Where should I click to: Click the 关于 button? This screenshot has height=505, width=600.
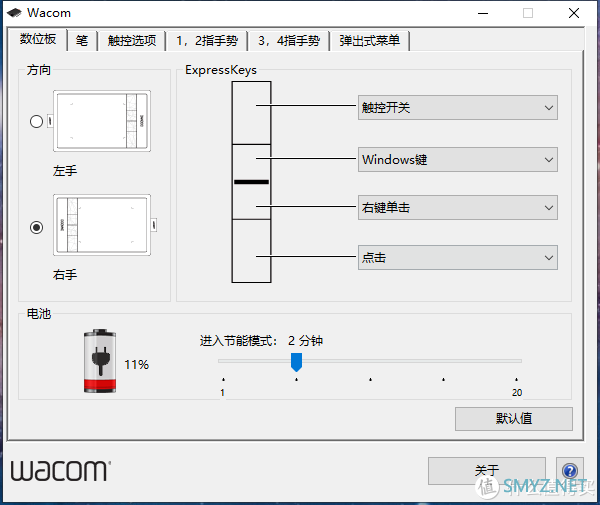487,471
